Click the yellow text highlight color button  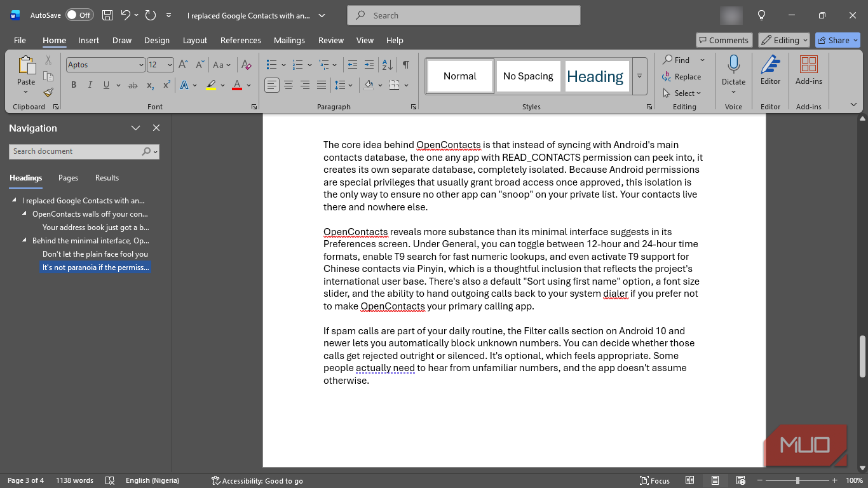click(x=211, y=85)
